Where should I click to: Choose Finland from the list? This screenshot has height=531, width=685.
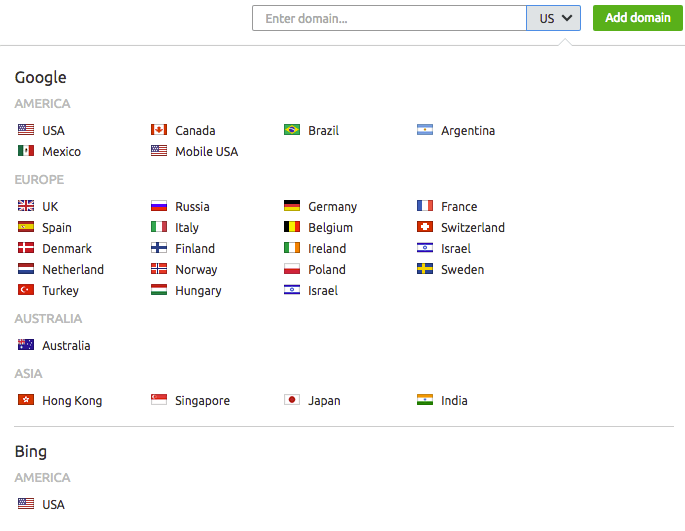[x=195, y=249]
